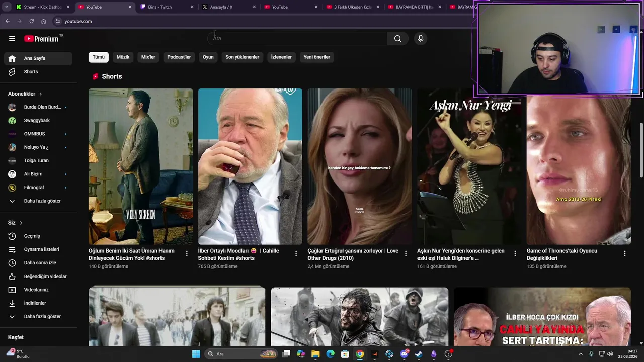
Task: Select the Müzik filter chip
Action: 123,57
